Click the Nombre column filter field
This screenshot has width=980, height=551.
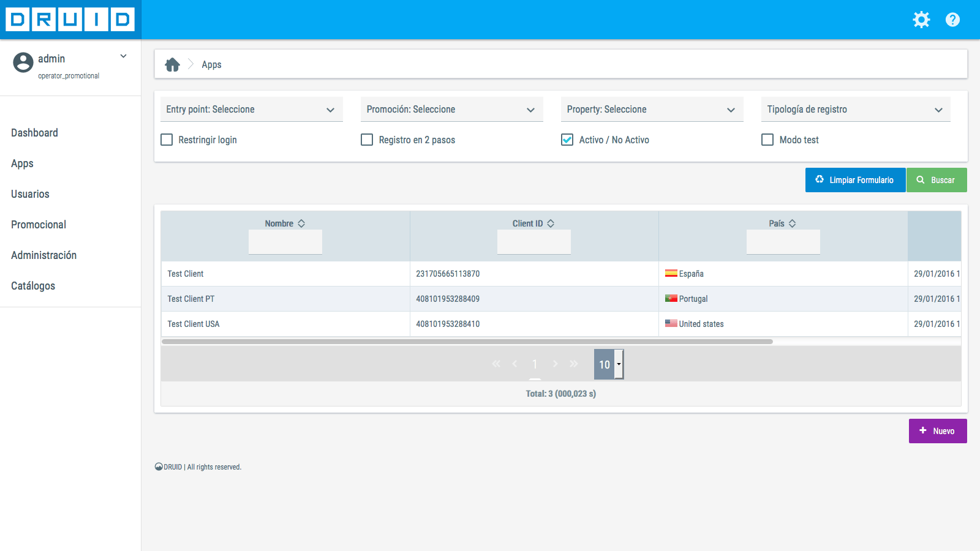(285, 242)
